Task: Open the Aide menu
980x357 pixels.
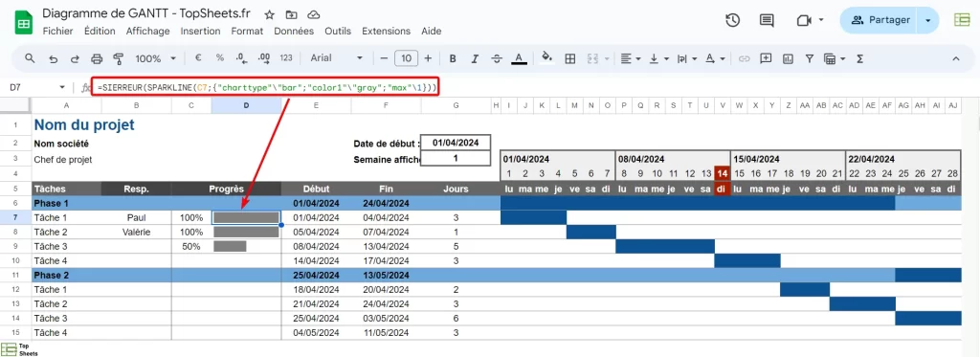Action: pos(432,31)
